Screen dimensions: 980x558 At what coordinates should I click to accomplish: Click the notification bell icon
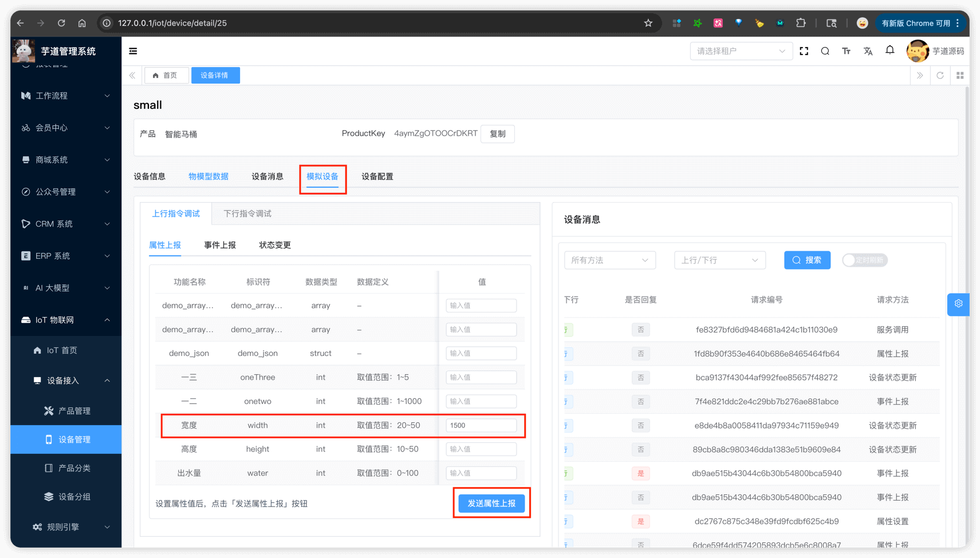890,50
